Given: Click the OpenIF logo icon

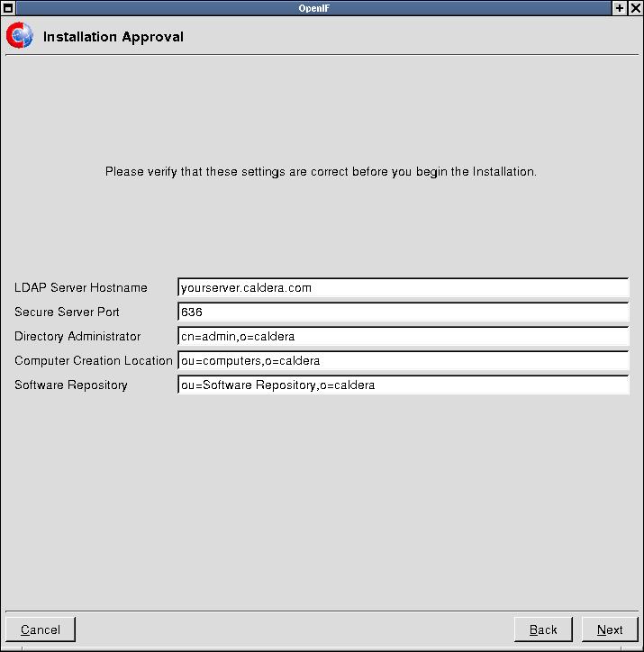Looking at the screenshot, I should (19, 36).
